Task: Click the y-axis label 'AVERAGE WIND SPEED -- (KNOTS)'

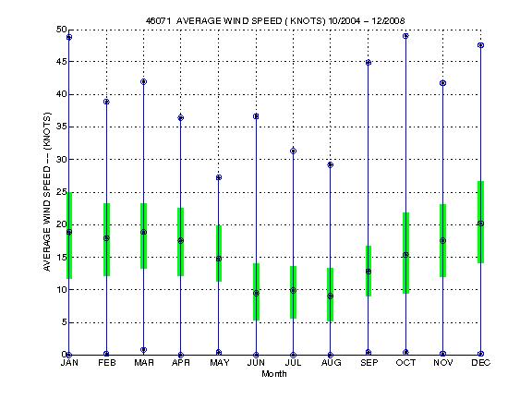Action: (47, 192)
